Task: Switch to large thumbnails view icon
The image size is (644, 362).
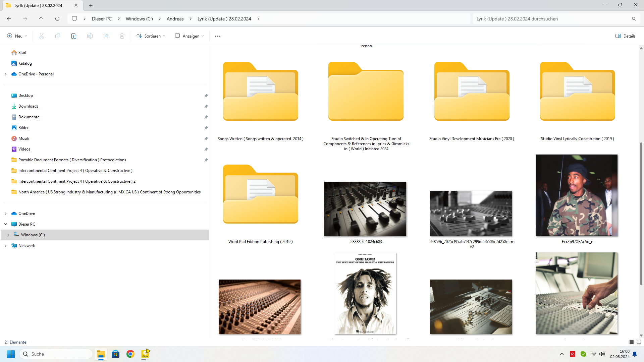Action: click(x=639, y=342)
